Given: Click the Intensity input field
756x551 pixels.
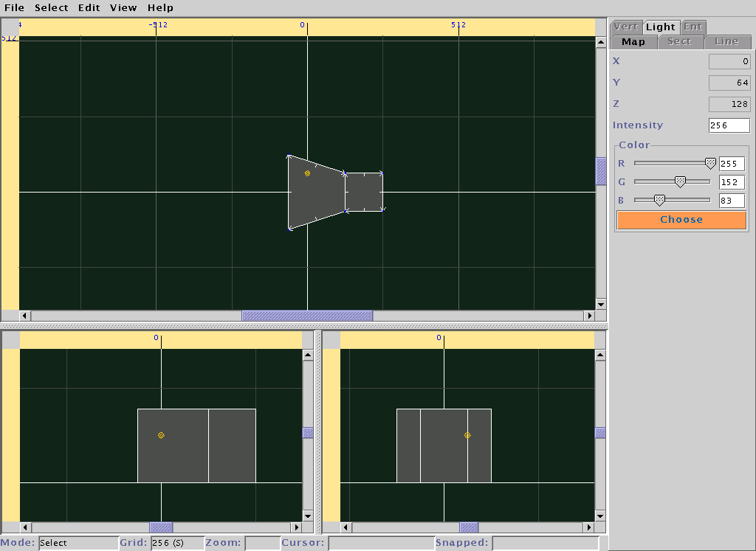Looking at the screenshot, I should [729, 125].
